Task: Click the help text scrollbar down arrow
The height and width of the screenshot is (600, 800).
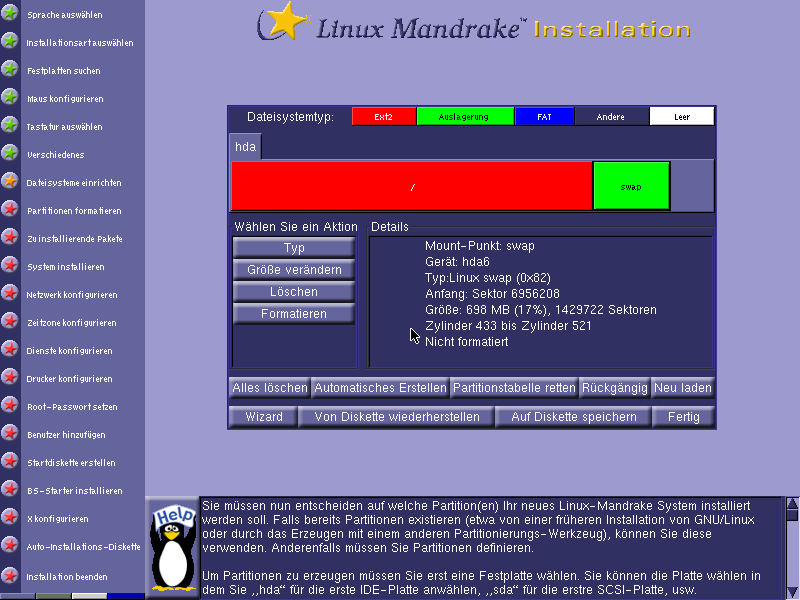Action: [x=792, y=593]
